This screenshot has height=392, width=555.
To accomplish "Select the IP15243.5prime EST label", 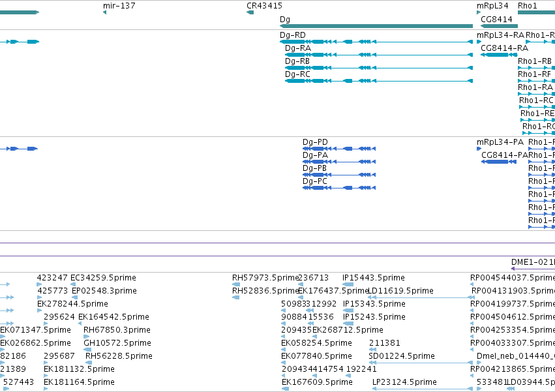I will point(374,317).
